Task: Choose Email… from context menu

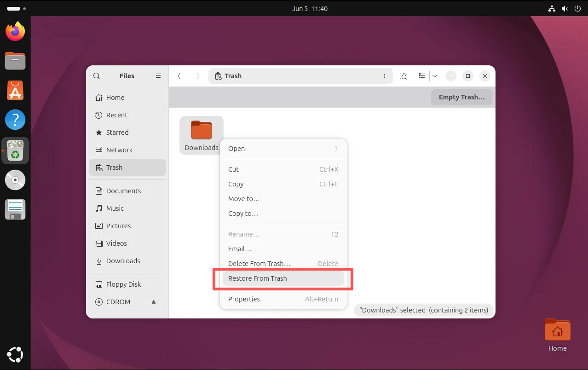Action: 283,249
